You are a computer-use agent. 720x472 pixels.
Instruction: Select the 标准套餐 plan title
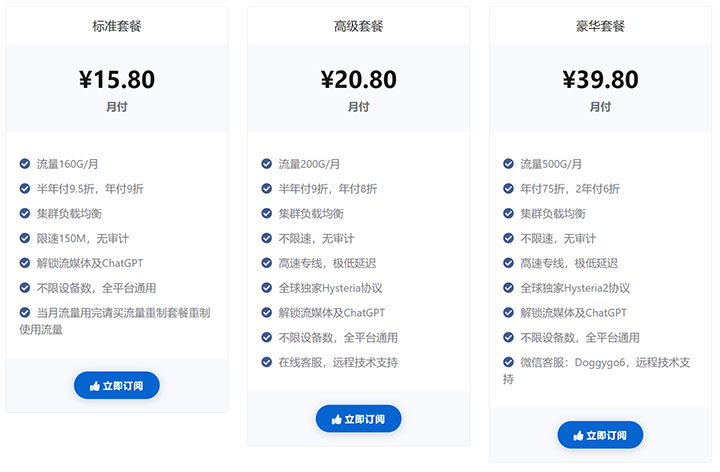click(117, 26)
